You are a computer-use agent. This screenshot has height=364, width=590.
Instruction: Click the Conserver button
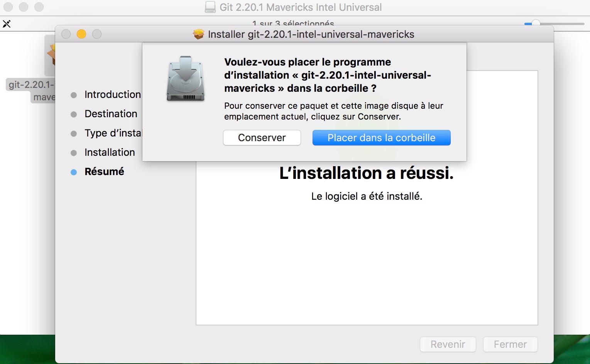[262, 138]
